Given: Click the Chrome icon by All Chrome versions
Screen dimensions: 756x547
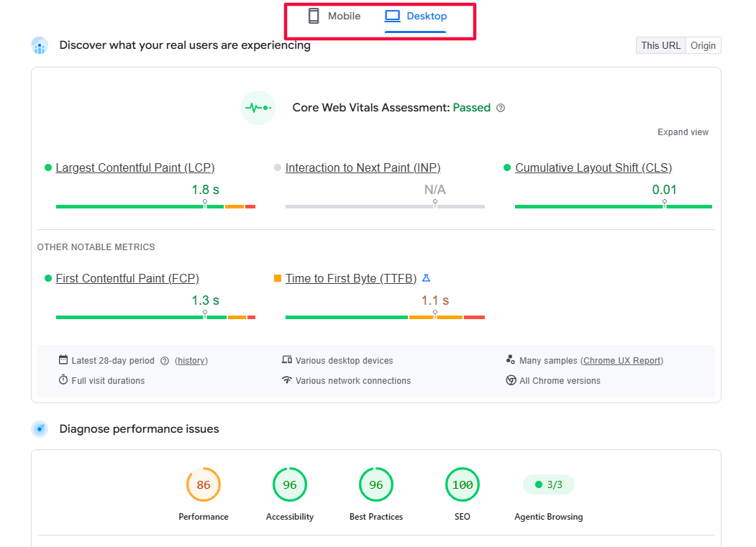Looking at the screenshot, I should click(511, 380).
